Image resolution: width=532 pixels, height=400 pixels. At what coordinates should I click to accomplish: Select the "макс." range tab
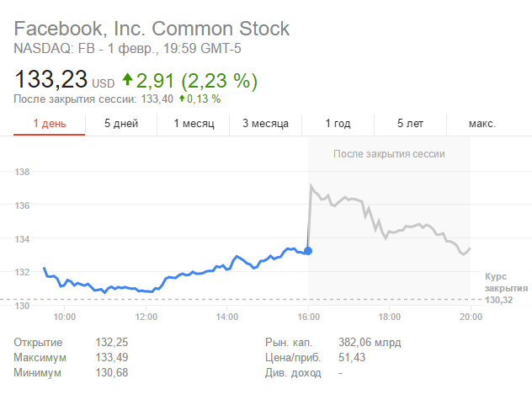pyautogui.click(x=482, y=124)
